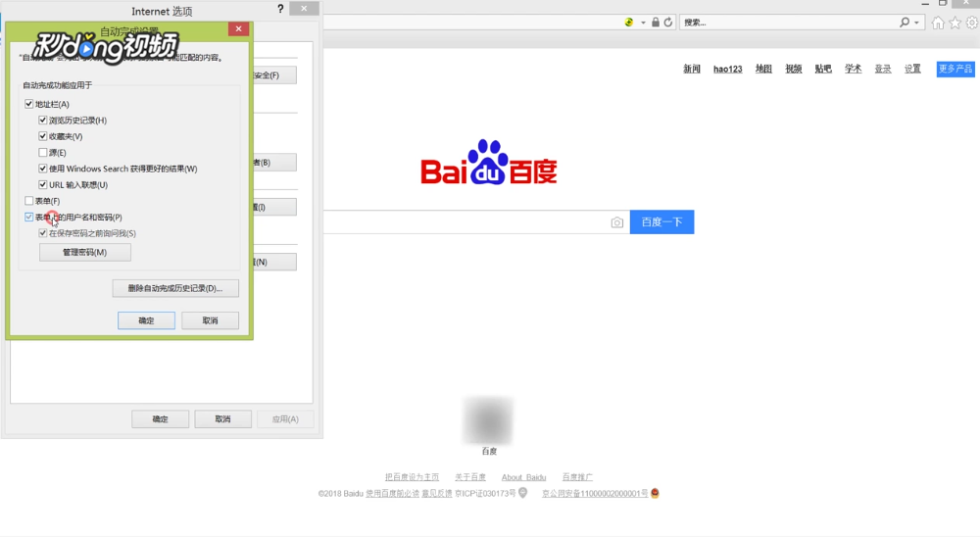Confirm AutoComplete settings with 确定

[146, 320]
